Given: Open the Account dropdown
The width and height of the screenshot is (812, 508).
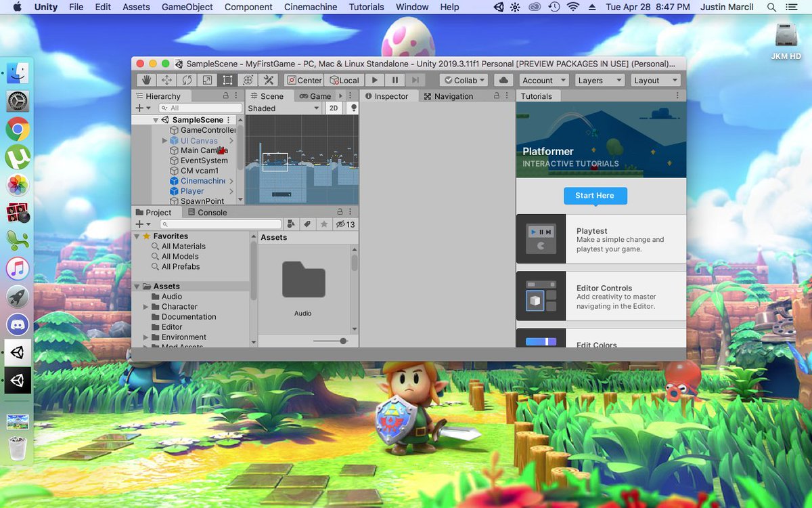Looking at the screenshot, I should (x=543, y=80).
